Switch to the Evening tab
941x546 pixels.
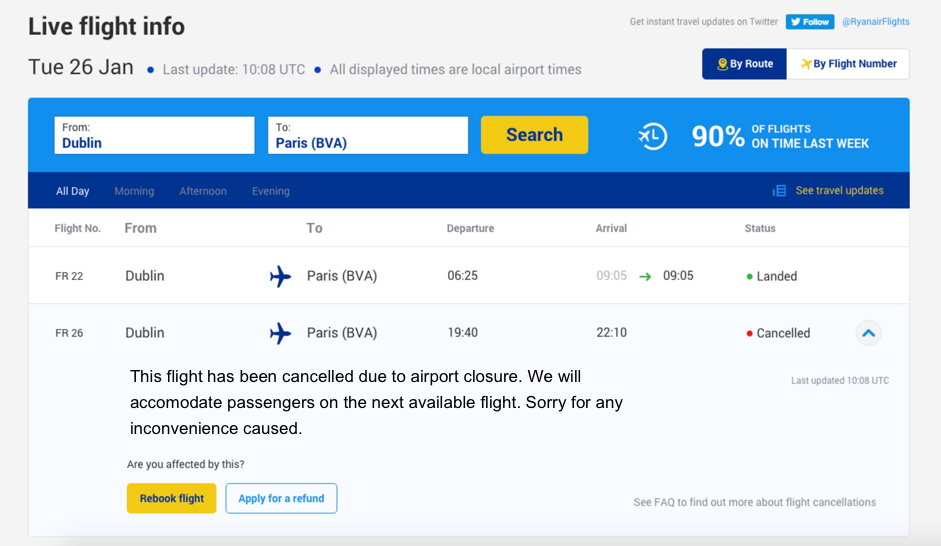click(x=271, y=191)
